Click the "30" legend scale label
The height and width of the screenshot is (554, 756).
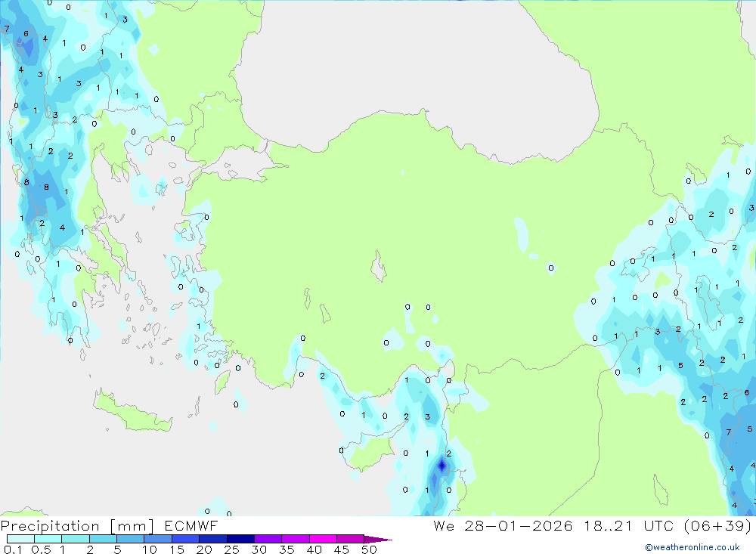[x=259, y=549]
